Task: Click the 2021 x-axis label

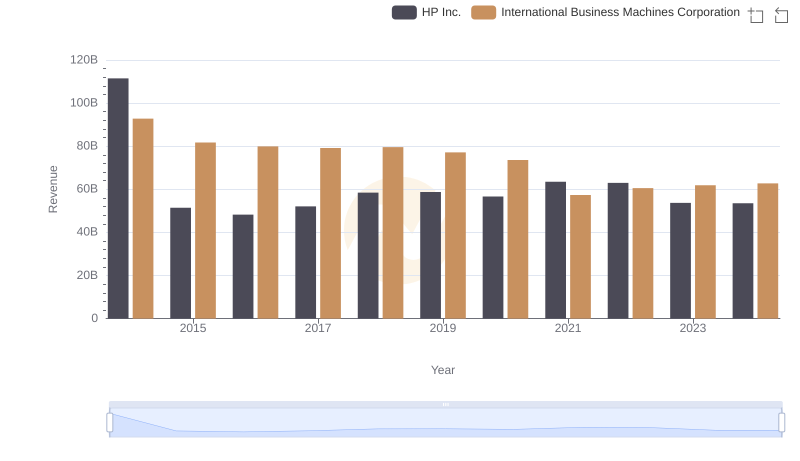Action: coord(568,328)
